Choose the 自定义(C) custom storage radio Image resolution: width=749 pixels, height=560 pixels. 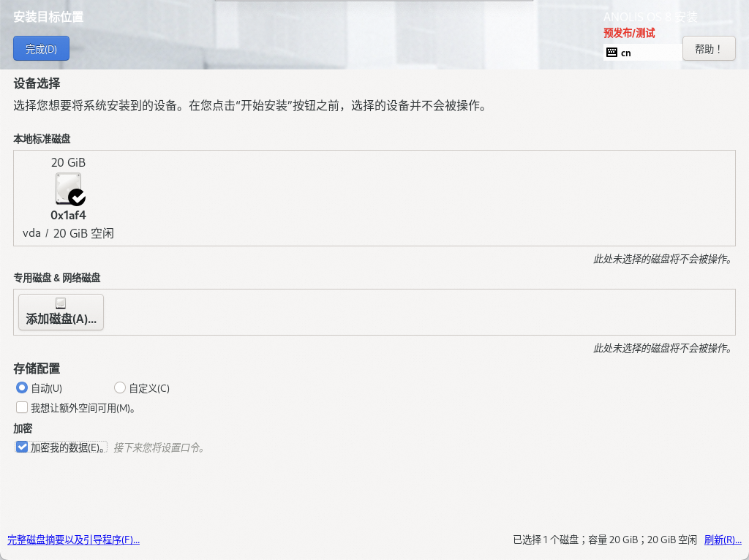[x=120, y=387]
